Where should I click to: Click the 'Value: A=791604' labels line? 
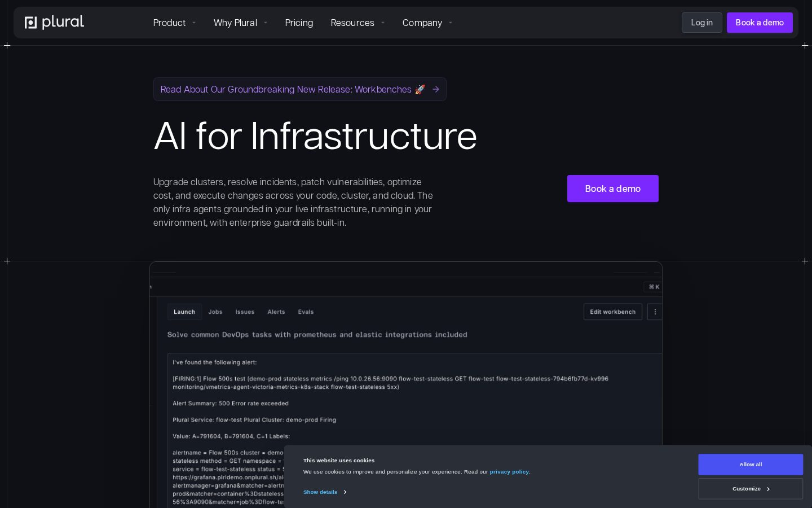tap(231, 436)
